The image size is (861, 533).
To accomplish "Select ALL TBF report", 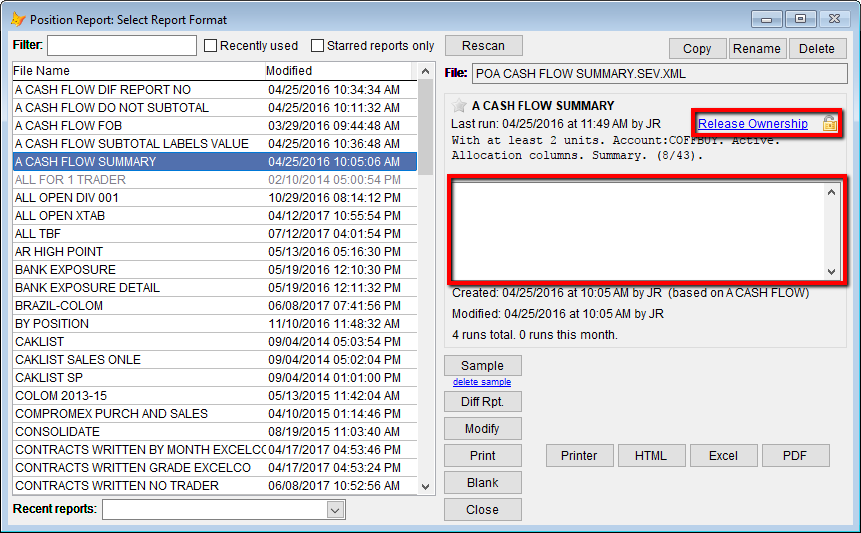I will tap(215, 234).
